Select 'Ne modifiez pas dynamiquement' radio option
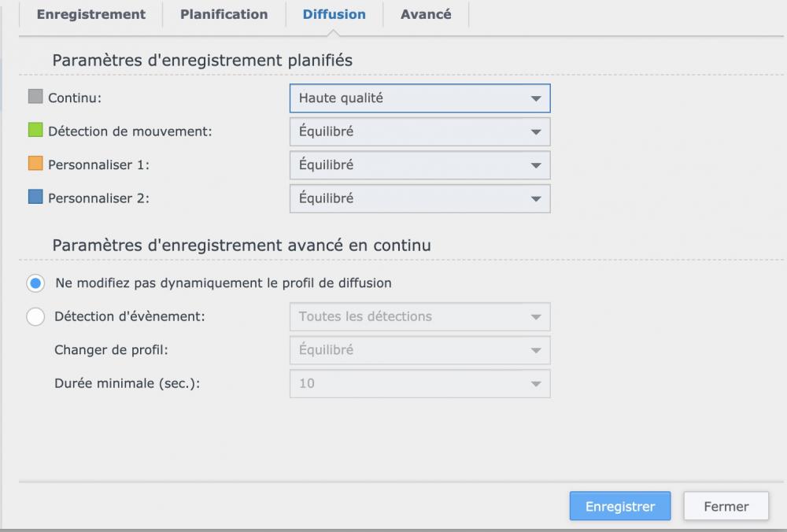The image size is (787, 532). [36, 283]
